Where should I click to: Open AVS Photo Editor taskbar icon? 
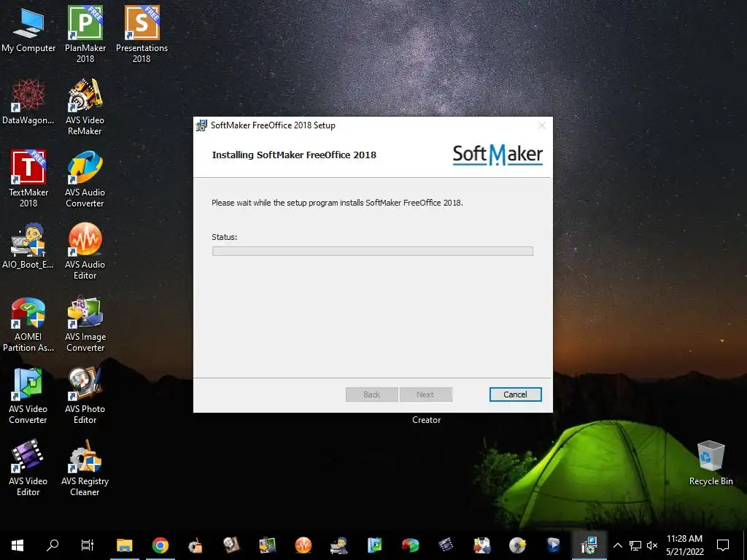click(x=231, y=545)
